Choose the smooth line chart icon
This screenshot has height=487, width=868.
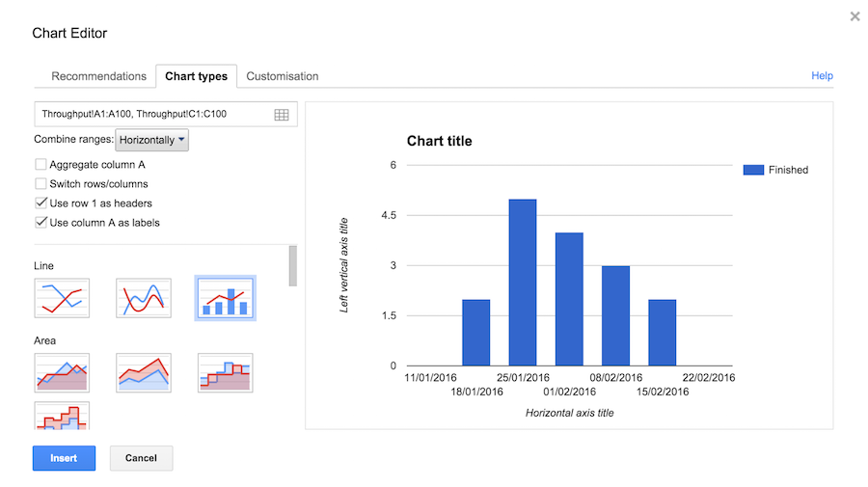coord(144,298)
